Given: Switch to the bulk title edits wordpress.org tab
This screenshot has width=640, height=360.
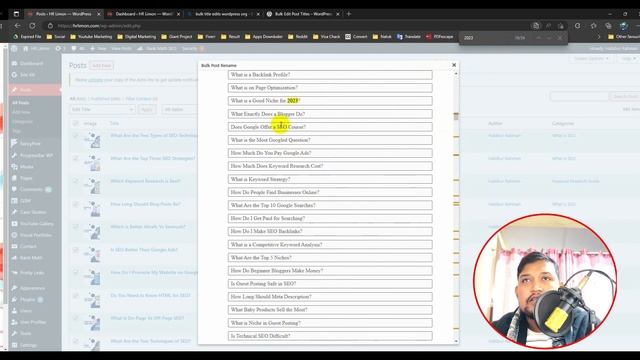Looking at the screenshot, I should pyautogui.click(x=224, y=14).
